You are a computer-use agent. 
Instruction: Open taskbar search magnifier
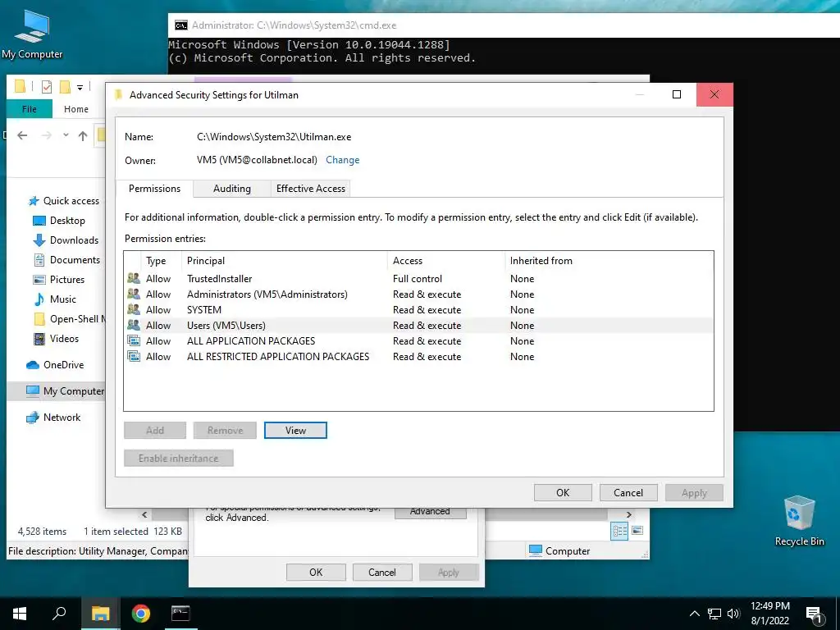click(x=59, y=614)
